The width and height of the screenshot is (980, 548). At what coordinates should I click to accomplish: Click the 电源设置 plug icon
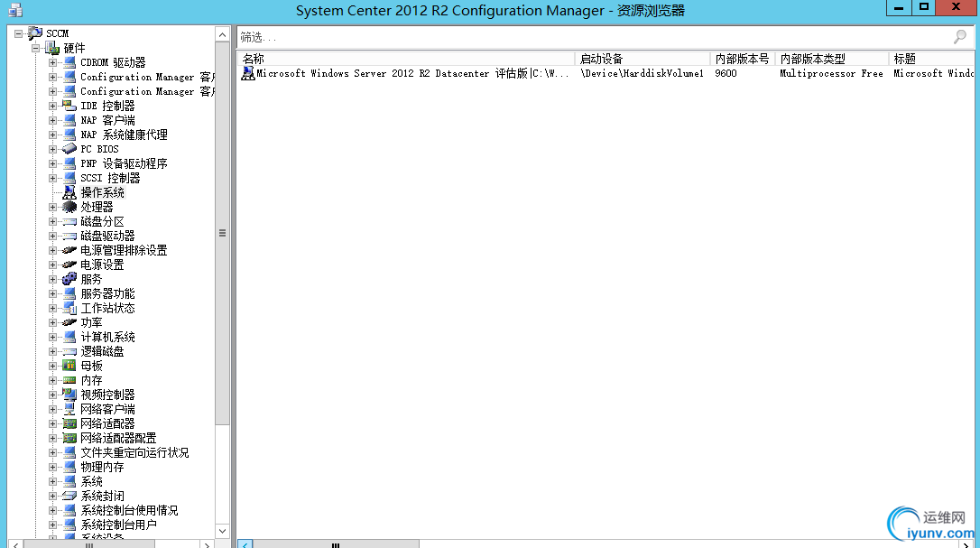pyautogui.click(x=69, y=265)
